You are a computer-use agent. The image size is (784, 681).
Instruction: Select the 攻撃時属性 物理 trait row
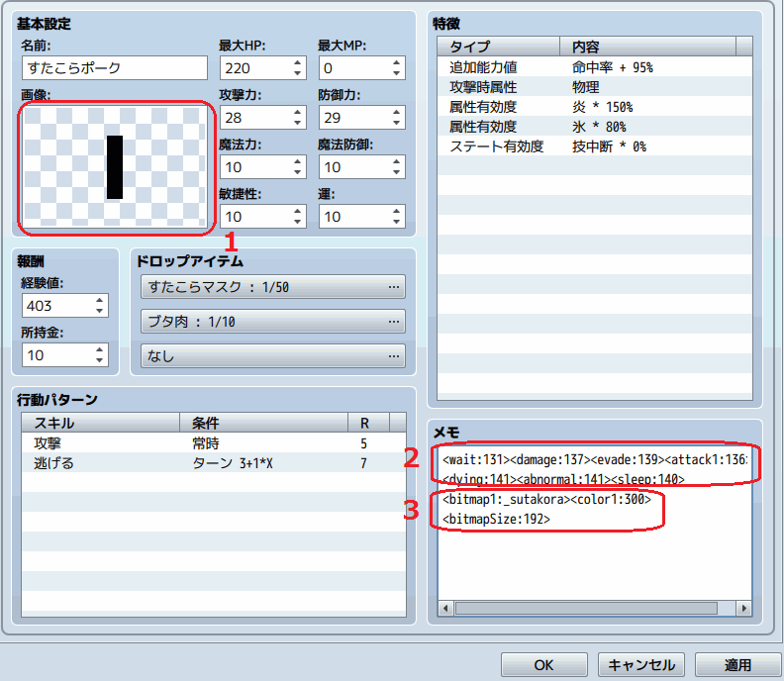click(595, 87)
